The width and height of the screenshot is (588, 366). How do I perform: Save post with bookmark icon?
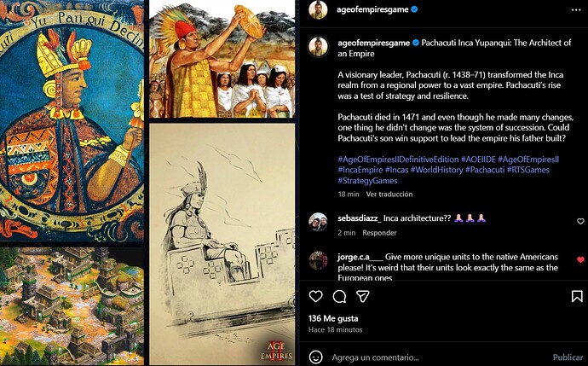tap(577, 296)
